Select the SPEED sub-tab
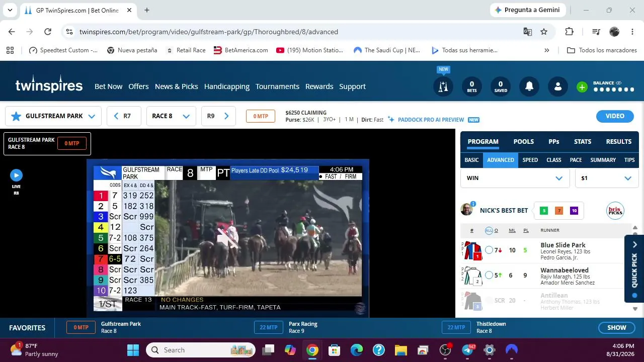 [530, 160]
